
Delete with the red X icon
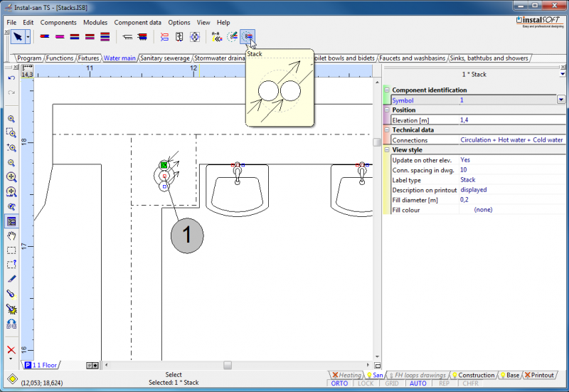[11, 349]
